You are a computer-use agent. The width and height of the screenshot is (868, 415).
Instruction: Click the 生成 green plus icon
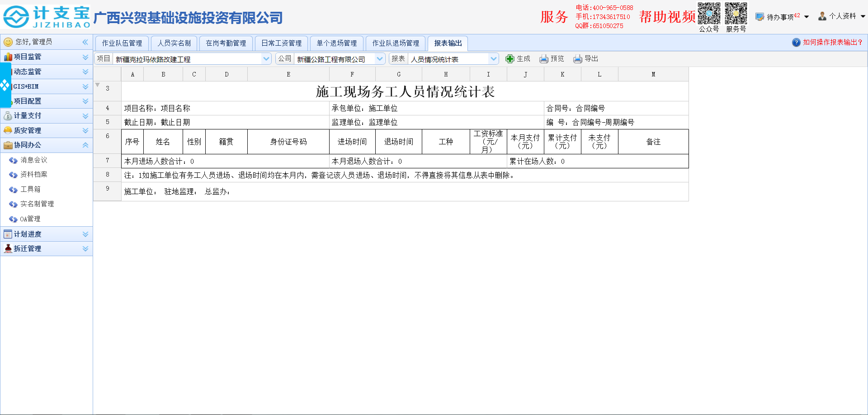(x=510, y=59)
